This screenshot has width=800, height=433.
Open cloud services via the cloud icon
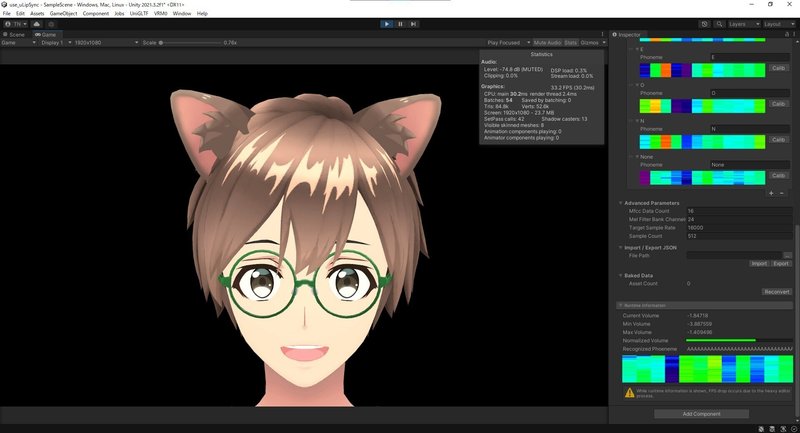coord(37,24)
